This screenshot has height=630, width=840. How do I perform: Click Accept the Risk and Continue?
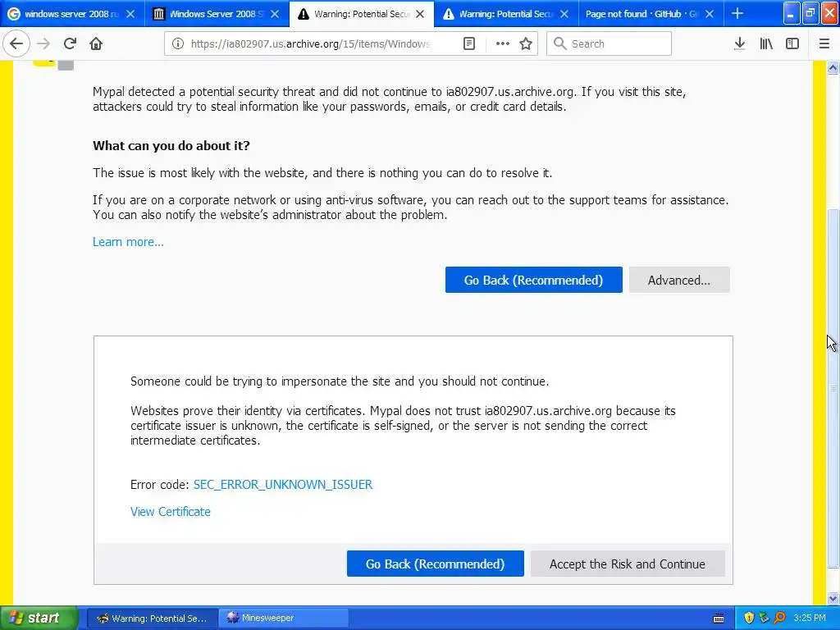click(x=628, y=564)
